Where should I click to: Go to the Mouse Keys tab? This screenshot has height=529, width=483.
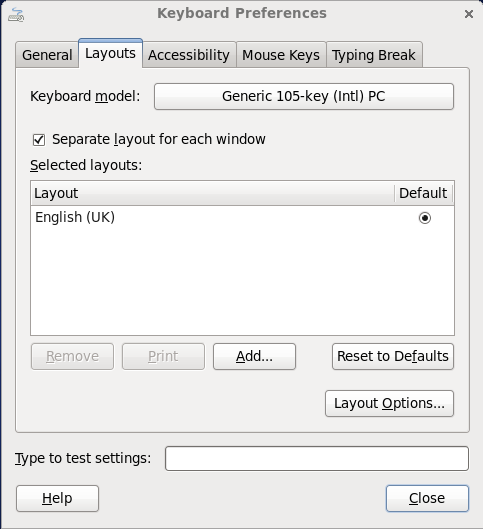(x=281, y=55)
